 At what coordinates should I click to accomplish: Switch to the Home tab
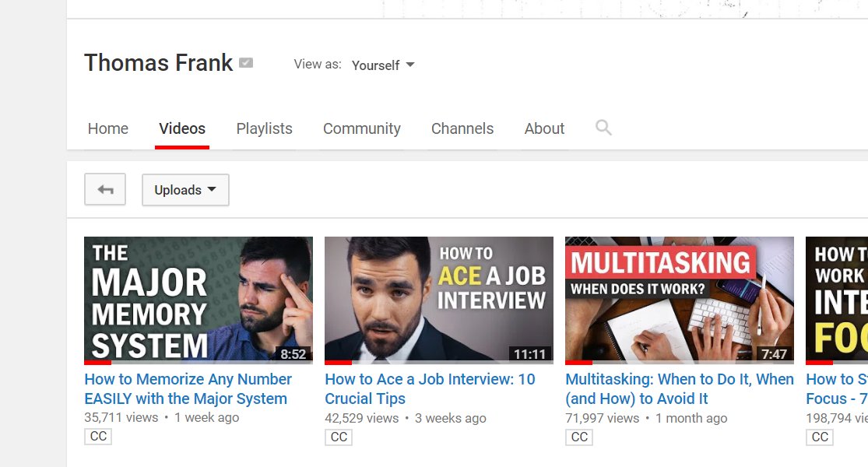pos(108,128)
